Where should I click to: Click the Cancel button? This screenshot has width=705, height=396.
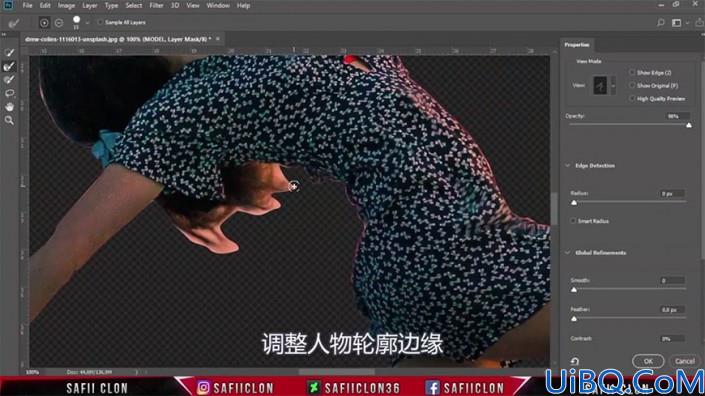(685, 361)
